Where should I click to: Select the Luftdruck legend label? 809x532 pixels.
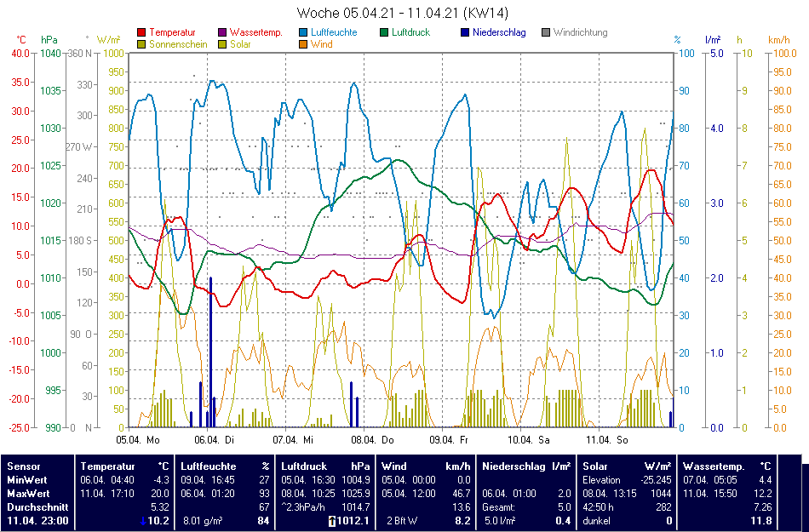pos(410,32)
